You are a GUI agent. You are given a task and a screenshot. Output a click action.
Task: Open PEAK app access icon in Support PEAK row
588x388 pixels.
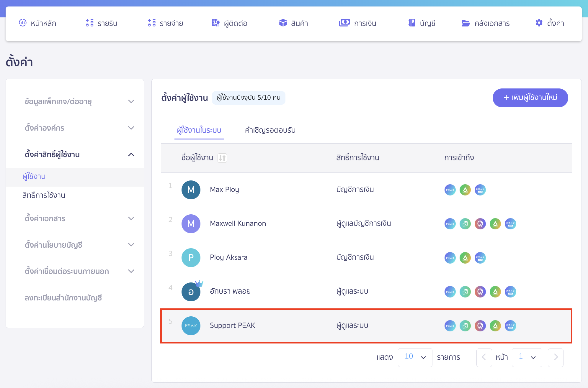(x=450, y=326)
